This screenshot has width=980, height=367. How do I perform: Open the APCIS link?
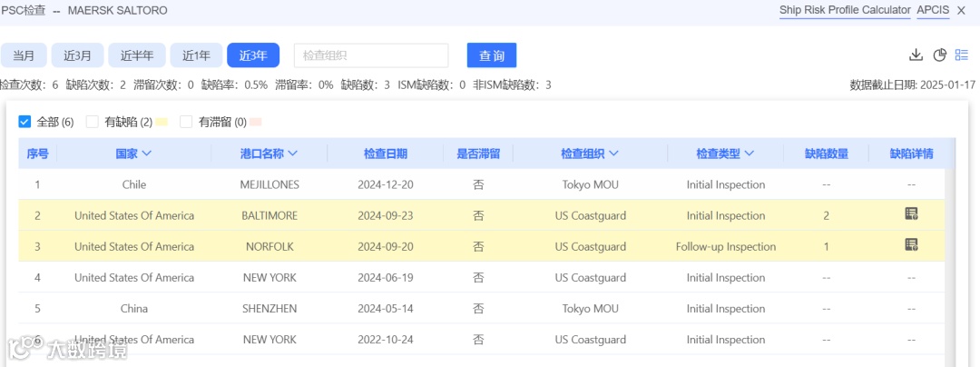933,10
